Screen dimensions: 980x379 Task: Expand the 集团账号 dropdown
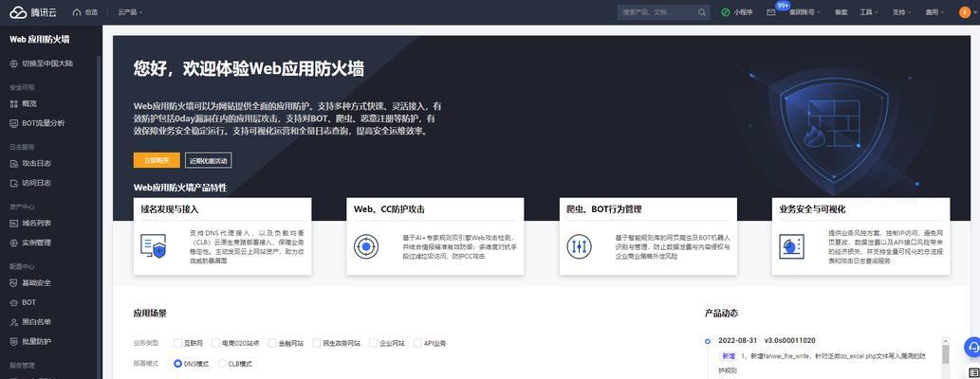(805, 12)
